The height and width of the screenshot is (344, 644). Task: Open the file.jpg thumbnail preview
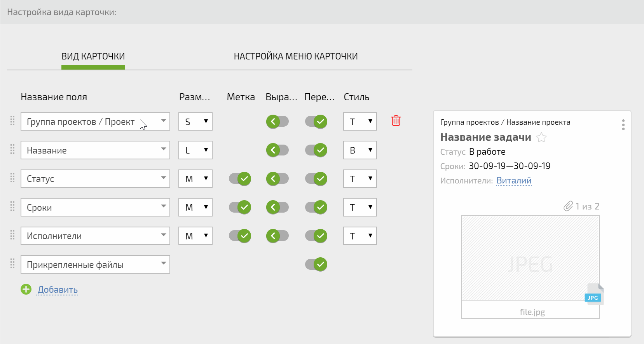(530, 258)
